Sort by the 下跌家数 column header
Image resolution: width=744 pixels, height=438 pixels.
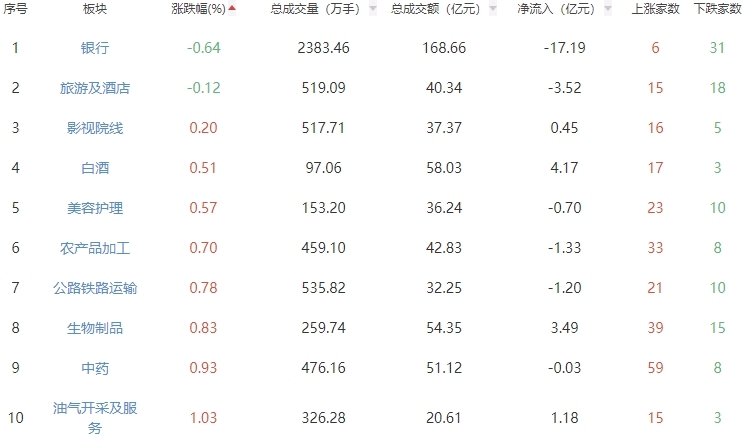[x=717, y=9]
